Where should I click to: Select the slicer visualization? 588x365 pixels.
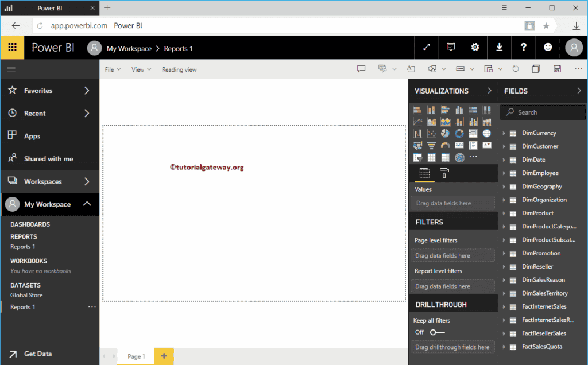pos(417,157)
